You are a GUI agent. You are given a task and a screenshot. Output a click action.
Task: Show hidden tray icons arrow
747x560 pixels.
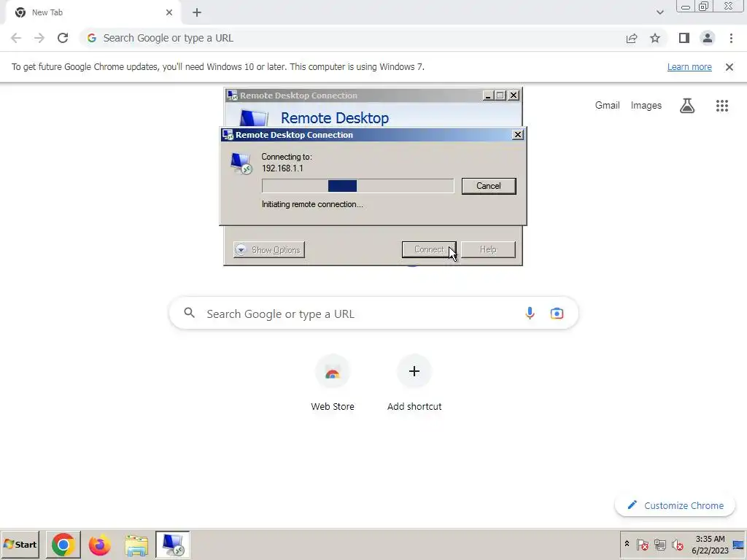[627, 544]
